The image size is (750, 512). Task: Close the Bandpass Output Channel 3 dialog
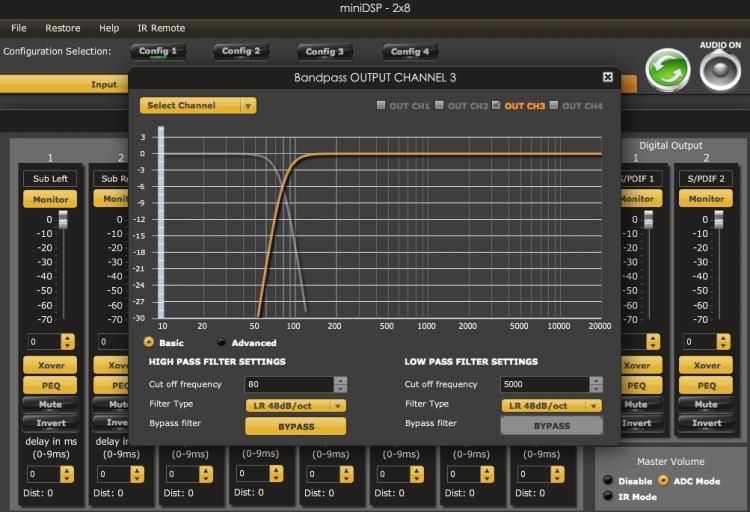pos(607,77)
